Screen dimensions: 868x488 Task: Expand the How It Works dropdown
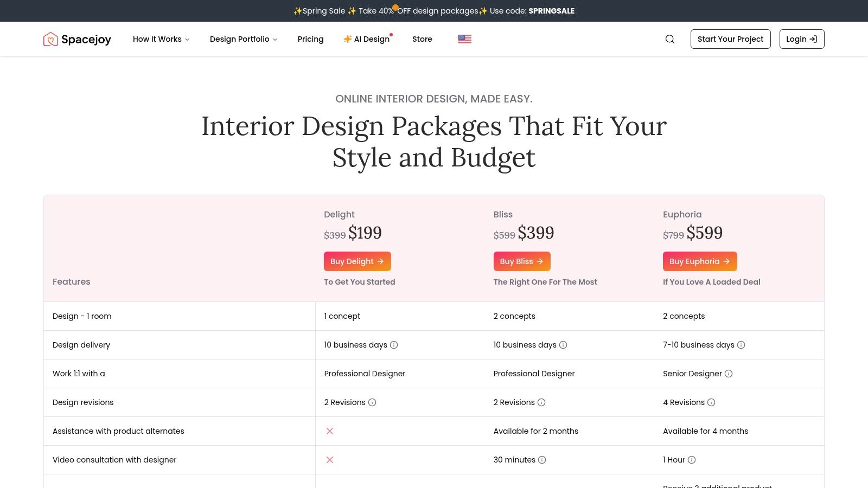coord(161,39)
